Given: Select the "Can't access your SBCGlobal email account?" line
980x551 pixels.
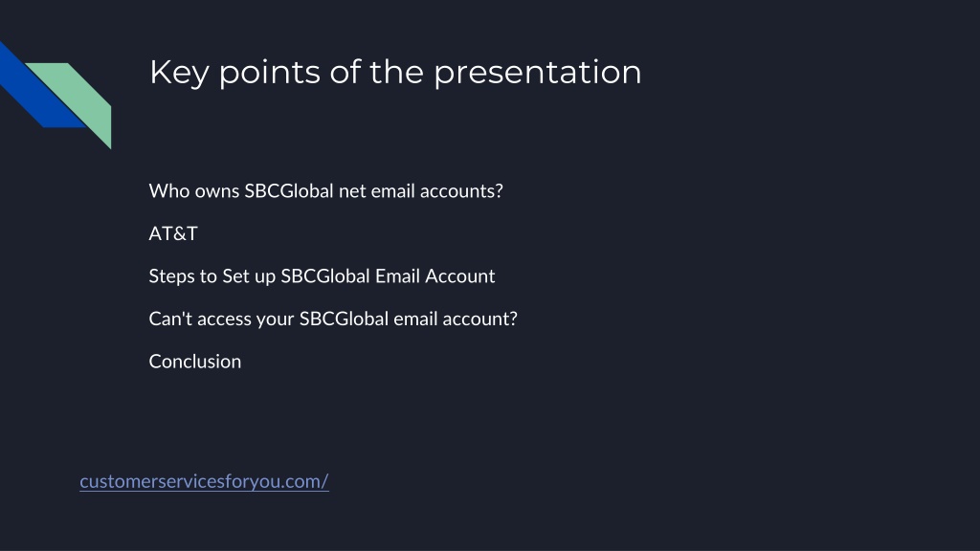Looking at the screenshot, I should point(333,319).
